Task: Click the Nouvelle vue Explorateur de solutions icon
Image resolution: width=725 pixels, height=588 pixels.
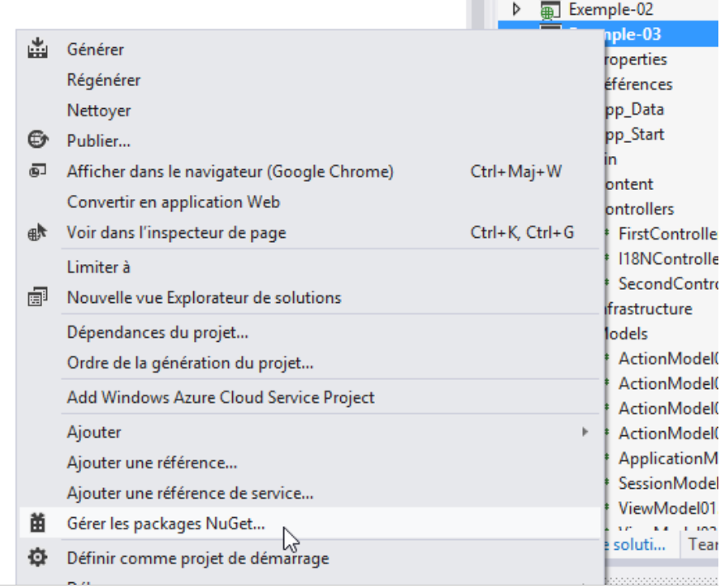Action: coord(38,297)
